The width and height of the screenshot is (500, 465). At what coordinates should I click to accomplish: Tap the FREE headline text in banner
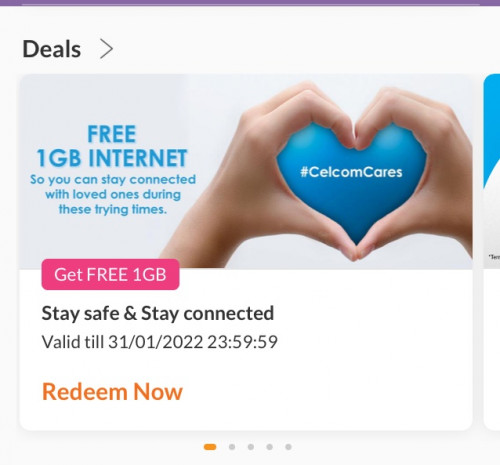pyautogui.click(x=112, y=134)
